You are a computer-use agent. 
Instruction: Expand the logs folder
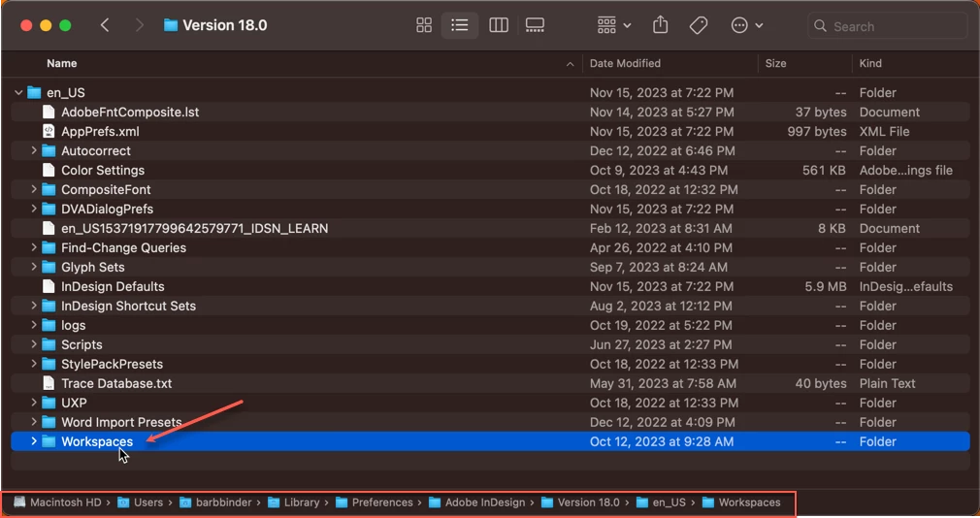pos(34,325)
